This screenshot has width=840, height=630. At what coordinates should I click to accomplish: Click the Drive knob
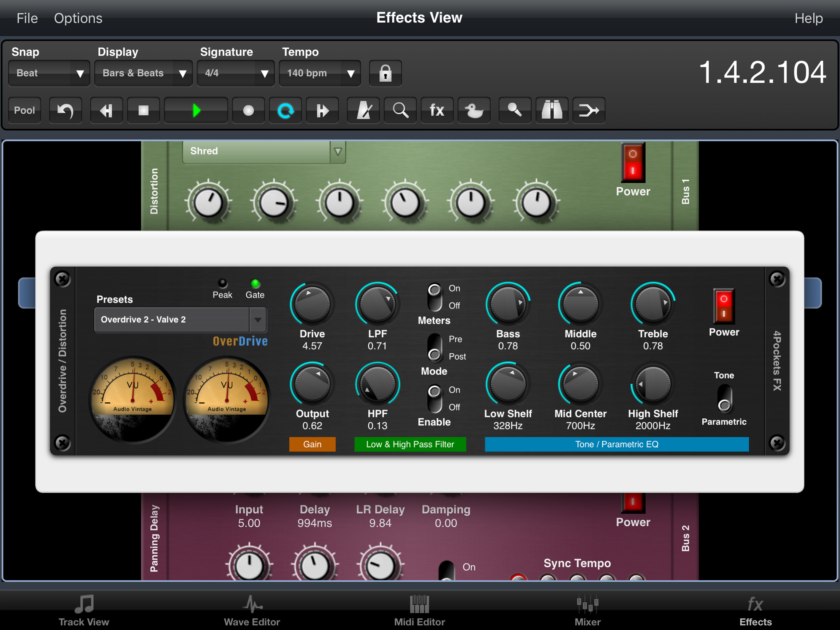[x=312, y=304]
